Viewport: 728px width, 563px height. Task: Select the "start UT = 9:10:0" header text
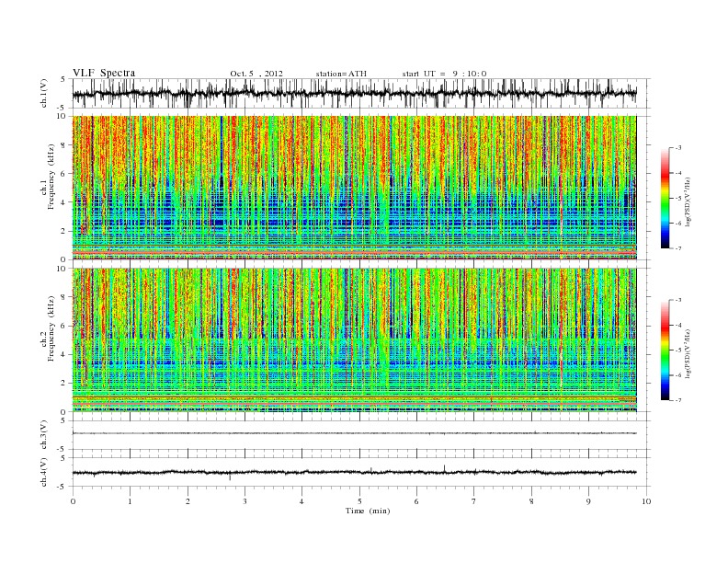pos(444,74)
